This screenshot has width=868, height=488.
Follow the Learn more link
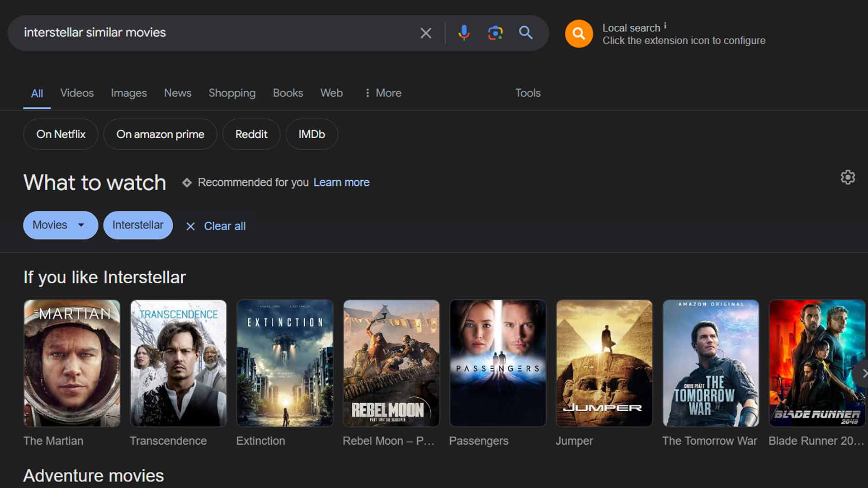(x=341, y=183)
